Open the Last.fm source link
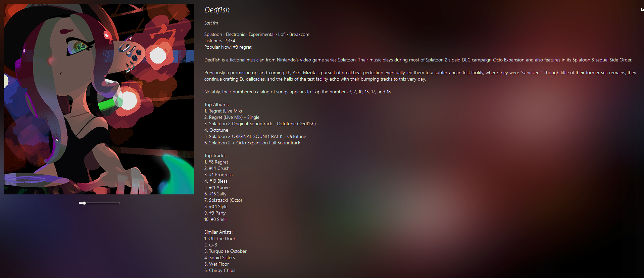Image resolution: width=644 pixels, height=278 pixels. (211, 23)
